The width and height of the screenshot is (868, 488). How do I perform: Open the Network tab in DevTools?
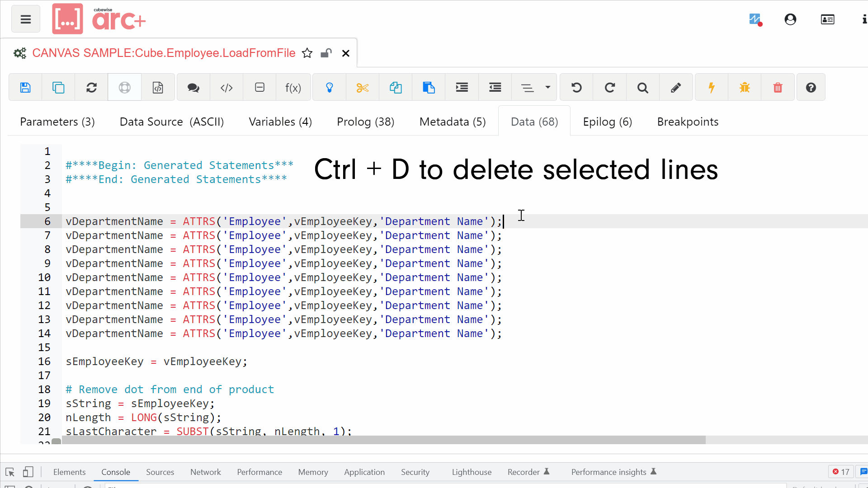205,472
